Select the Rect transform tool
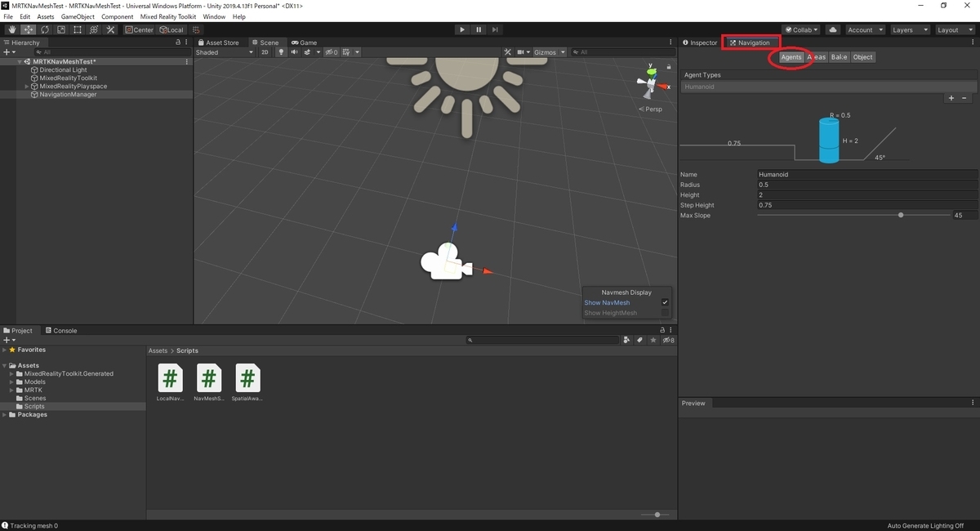980x531 pixels. [78, 29]
